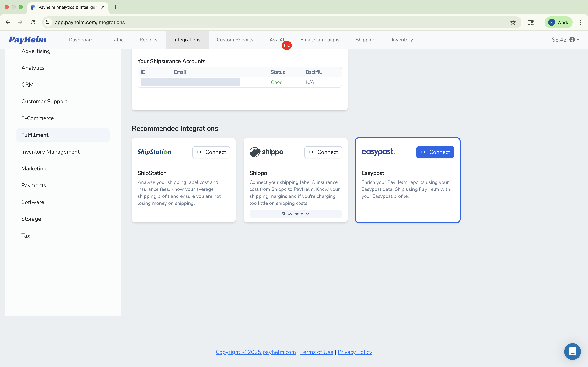Open the browser three-dot menu
Image resolution: width=588 pixels, height=367 pixels.
(580, 22)
